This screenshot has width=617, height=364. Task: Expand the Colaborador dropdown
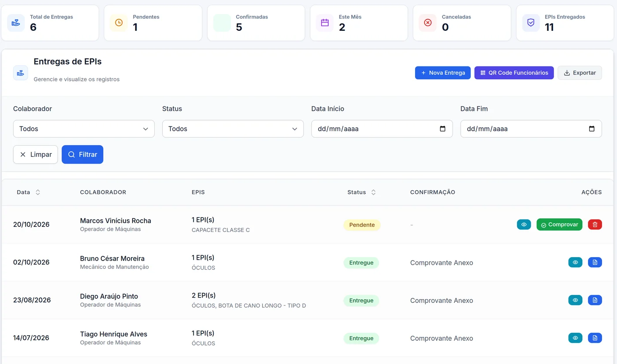tap(84, 129)
